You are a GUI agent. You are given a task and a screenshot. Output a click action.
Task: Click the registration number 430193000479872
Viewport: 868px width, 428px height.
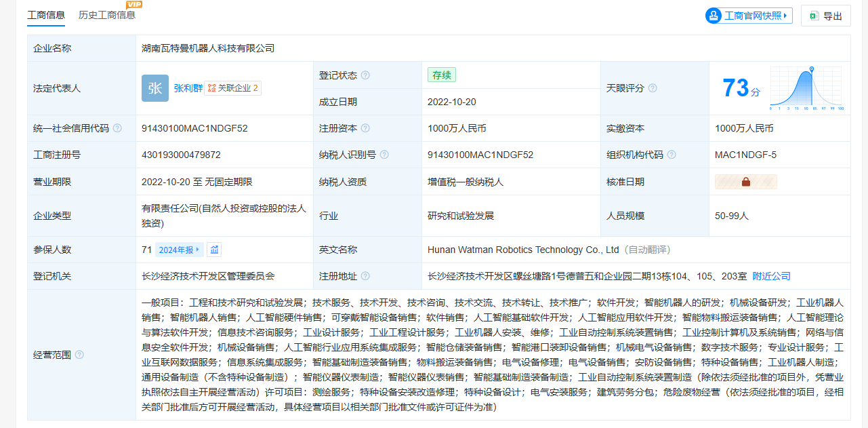coord(181,155)
